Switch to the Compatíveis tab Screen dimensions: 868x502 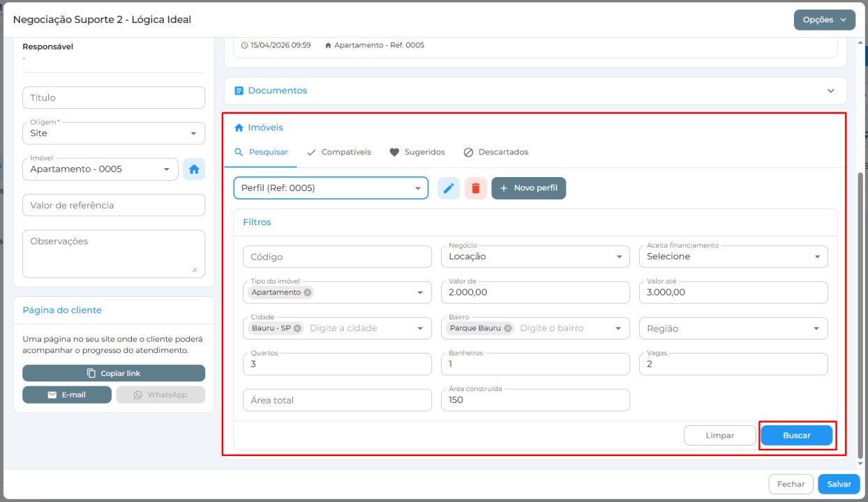(338, 152)
